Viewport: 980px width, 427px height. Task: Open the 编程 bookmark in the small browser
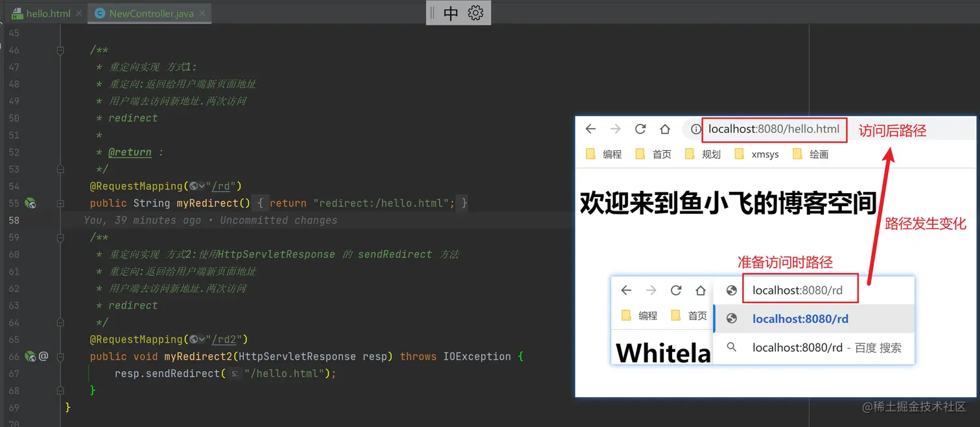tap(639, 316)
